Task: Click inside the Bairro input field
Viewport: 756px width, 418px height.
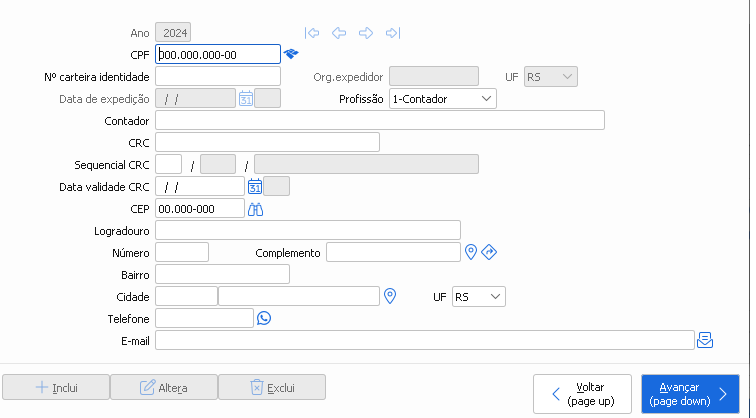Action: pyautogui.click(x=222, y=274)
